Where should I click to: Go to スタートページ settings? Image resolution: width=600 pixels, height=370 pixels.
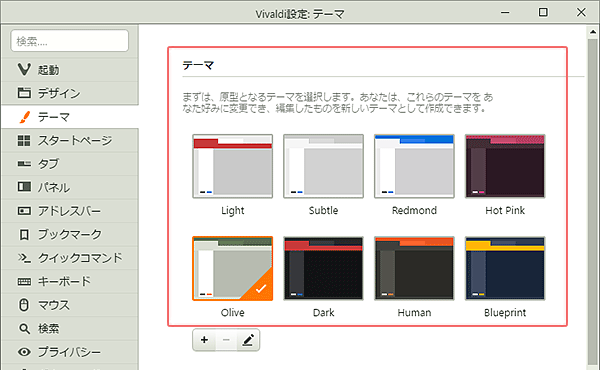(x=70, y=140)
